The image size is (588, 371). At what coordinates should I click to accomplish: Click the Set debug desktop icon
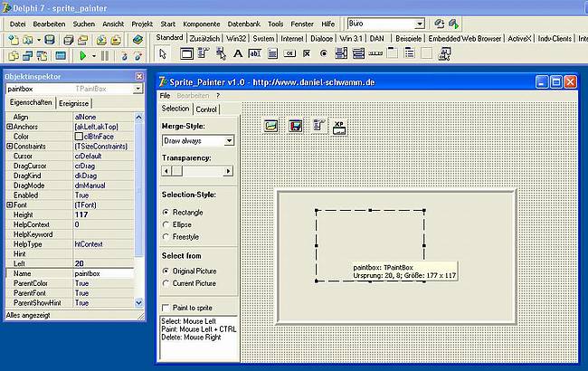click(453, 24)
